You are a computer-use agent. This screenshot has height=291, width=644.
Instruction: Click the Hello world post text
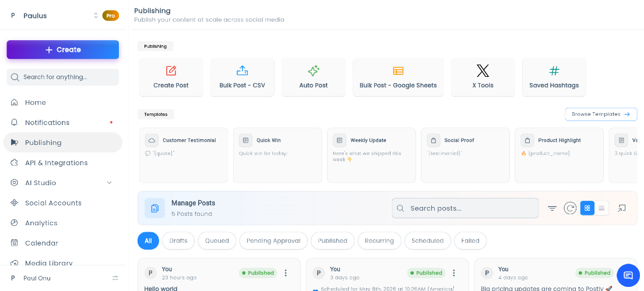click(161, 288)
